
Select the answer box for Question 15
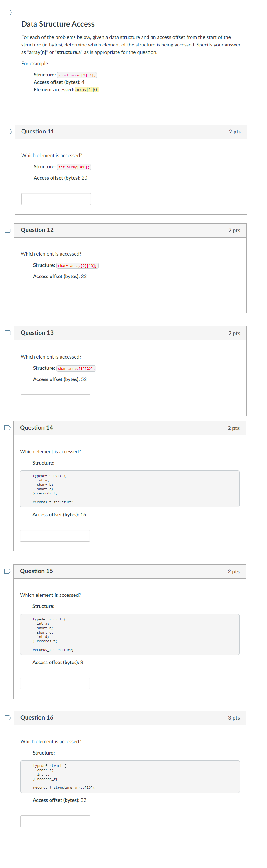pos(55,683)
